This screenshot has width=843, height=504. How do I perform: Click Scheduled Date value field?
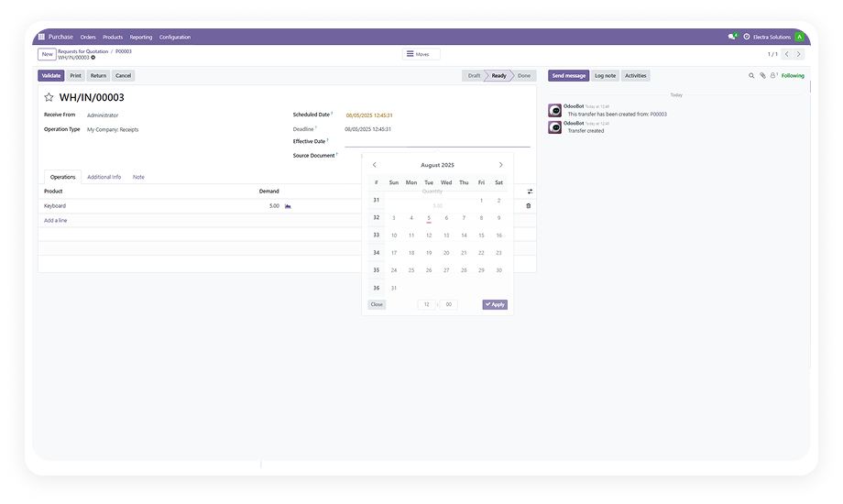point(369,115)
